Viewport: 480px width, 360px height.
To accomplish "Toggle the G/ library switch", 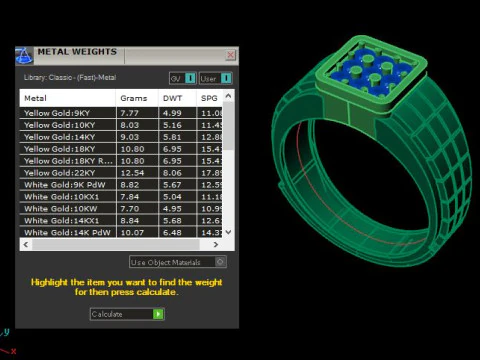I will [x=183, y=78].
